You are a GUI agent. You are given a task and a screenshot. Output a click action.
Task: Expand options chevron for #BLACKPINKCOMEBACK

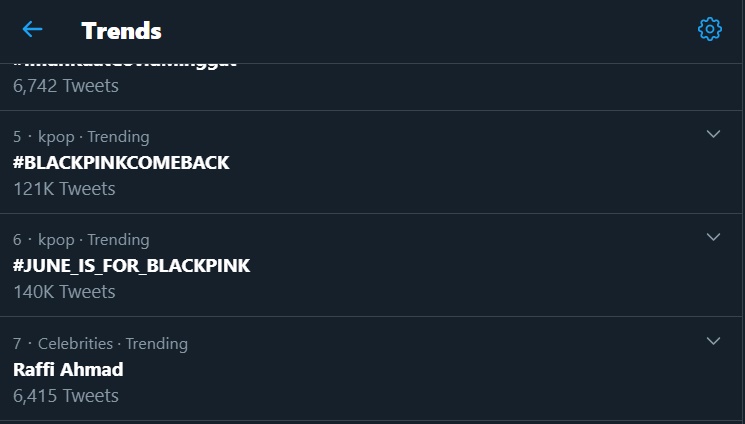click(713, 134)
